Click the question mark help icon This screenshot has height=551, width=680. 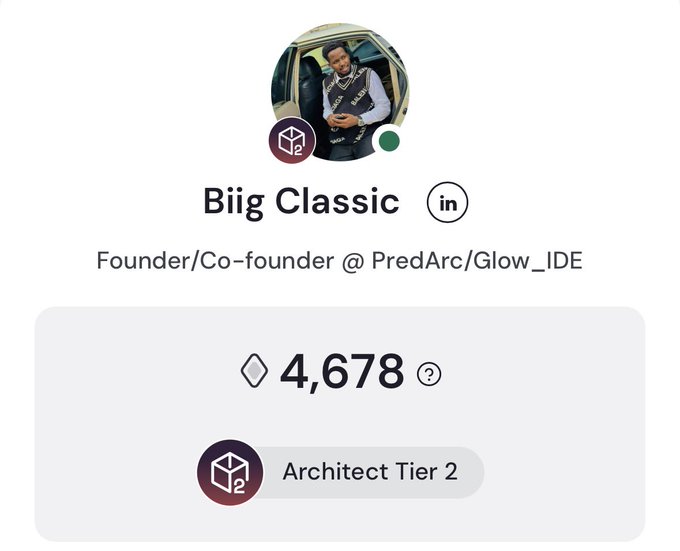tap(429, 374)
